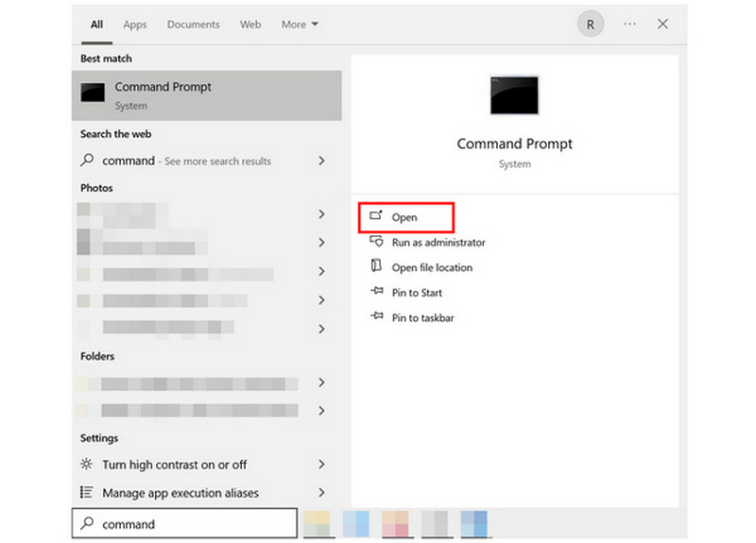Screen dimensions: 756x543
Task: Select Pin to Start
Action: pyautogui.click(x=417, y=293)
